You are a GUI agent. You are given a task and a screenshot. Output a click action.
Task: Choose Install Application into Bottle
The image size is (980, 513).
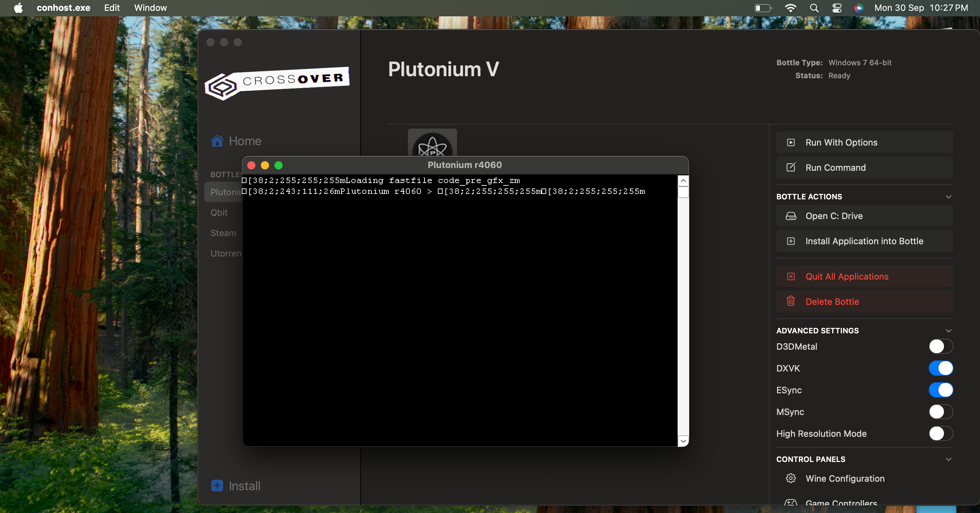pos(865,241)
